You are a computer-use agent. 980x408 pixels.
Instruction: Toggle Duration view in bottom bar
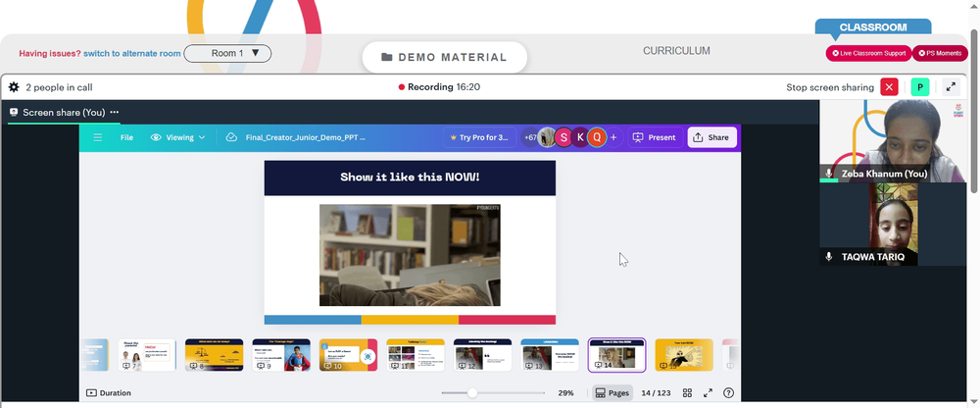[x=109, y=393]
